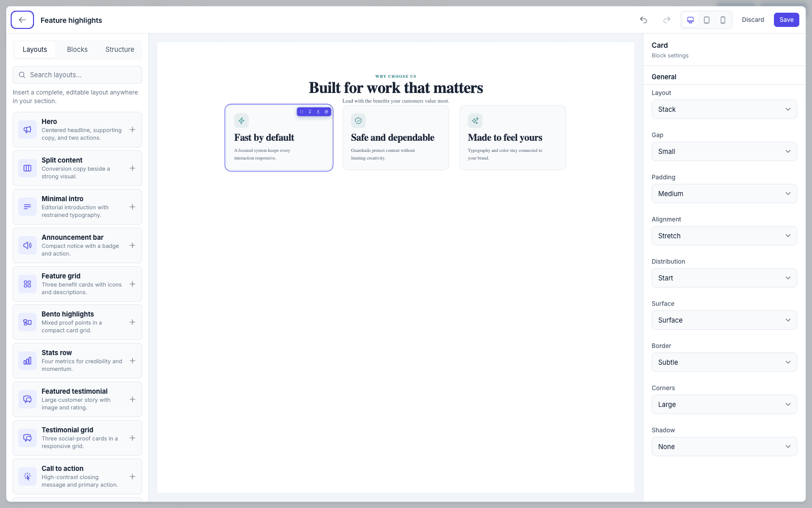The width and height of the screenshot is (812, 508).
Task: Click the 'Lead with the benefits' subheading text
Action: tap(396, 101)
